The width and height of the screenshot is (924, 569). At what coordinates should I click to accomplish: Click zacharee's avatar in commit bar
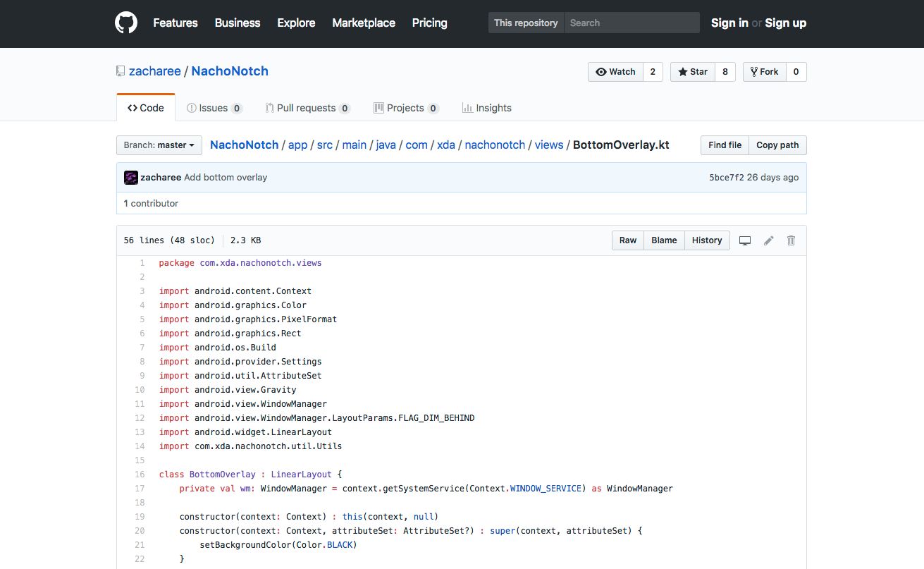coord(130,178)
